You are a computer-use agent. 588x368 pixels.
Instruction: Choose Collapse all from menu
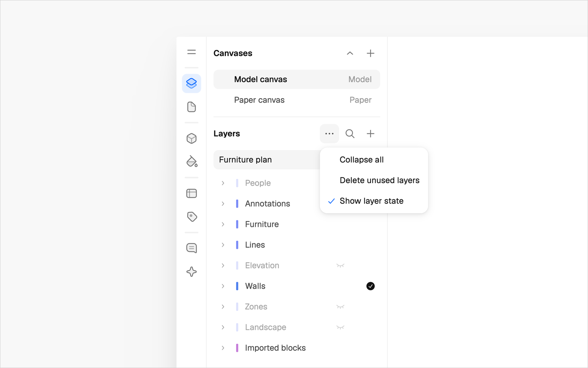pos(374,160)
